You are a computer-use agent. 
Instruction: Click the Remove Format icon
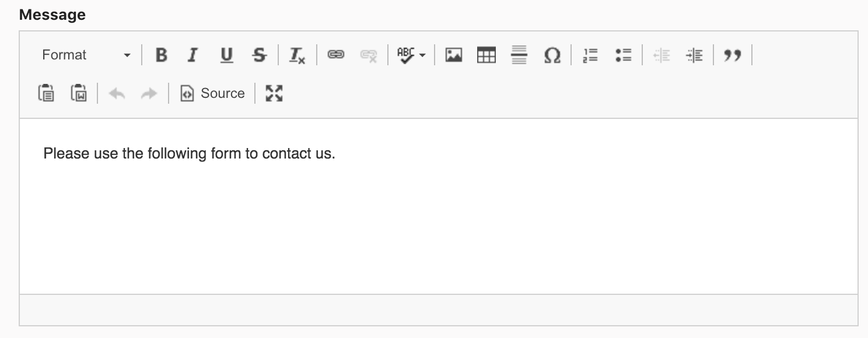[x=297, y=55]
